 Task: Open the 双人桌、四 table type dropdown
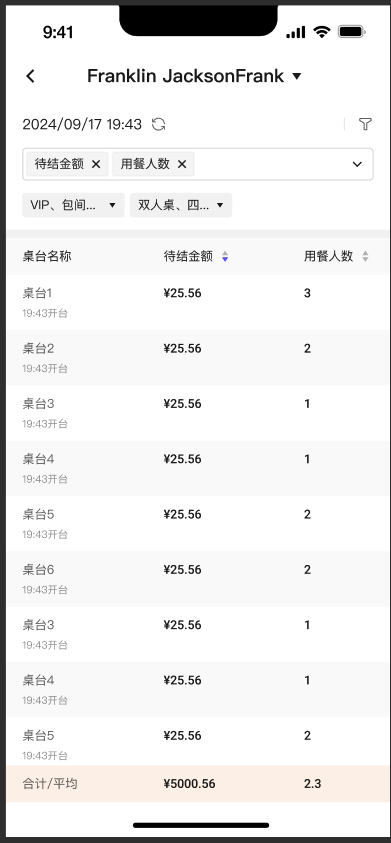pos(181,205)
